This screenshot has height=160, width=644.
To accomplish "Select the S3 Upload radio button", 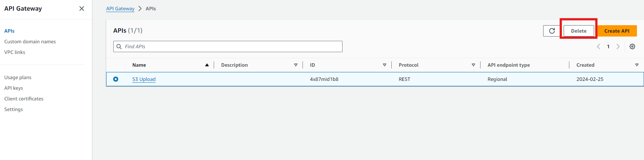I will (116, 79).
